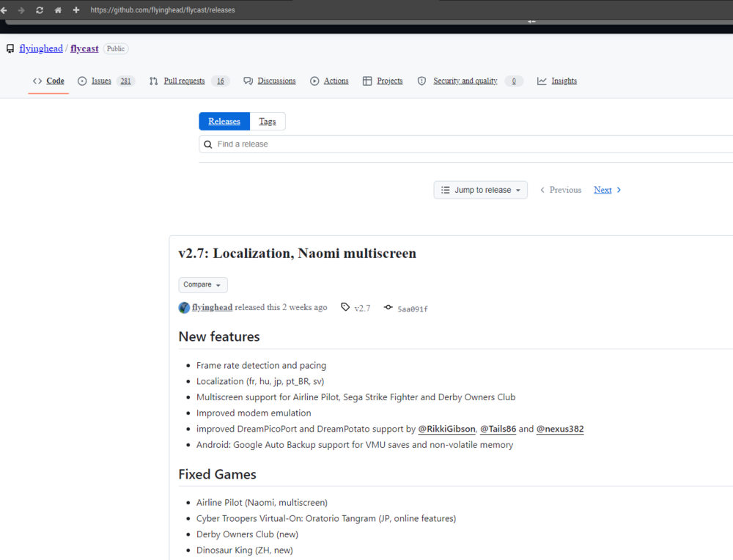733x560 pixels.
Task: Click the address bar URL
Action: point(163,10)
